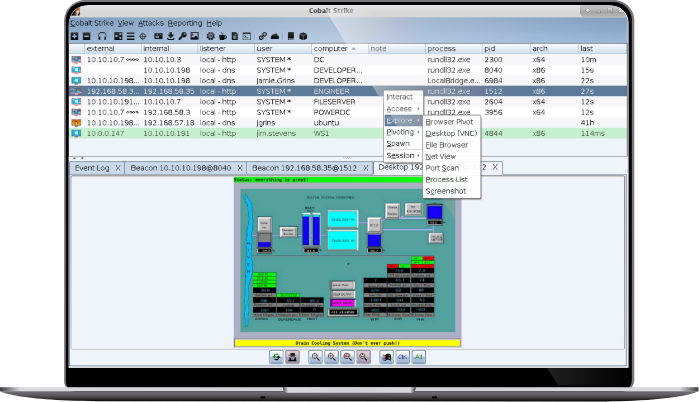Close the Event Log tab

(x=118, y=168)
